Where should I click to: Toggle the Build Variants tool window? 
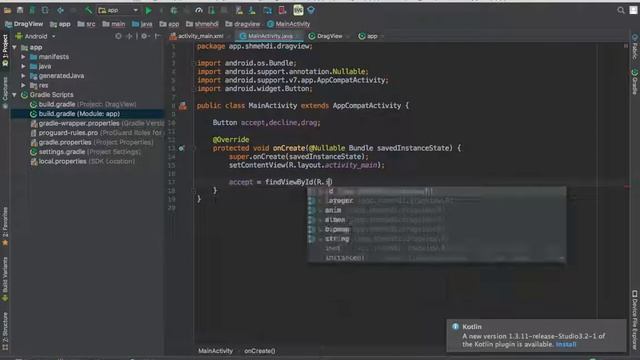[5, 280]
